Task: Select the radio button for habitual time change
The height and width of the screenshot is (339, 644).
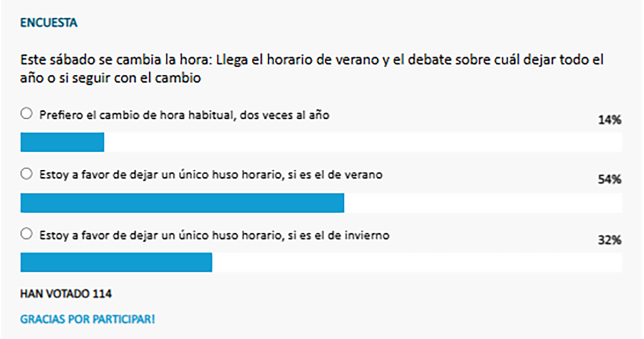Action: 25,114
